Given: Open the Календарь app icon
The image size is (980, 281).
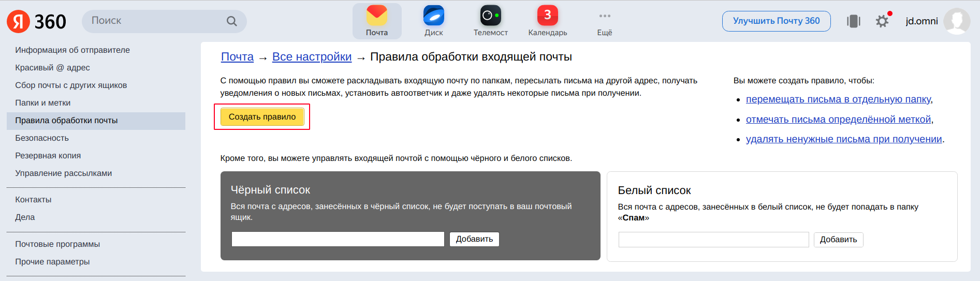Looking at the screenshot, I should point(548,21).
